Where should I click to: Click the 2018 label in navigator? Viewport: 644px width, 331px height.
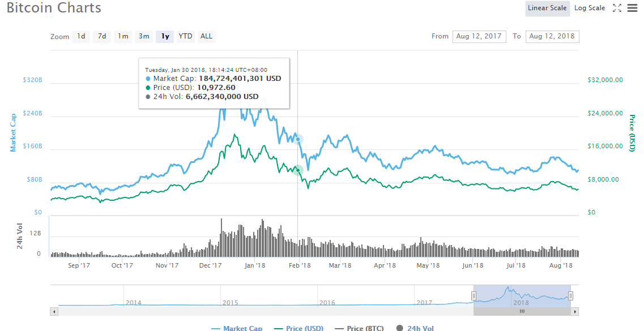pyautogui.click(x=521, y=303)
